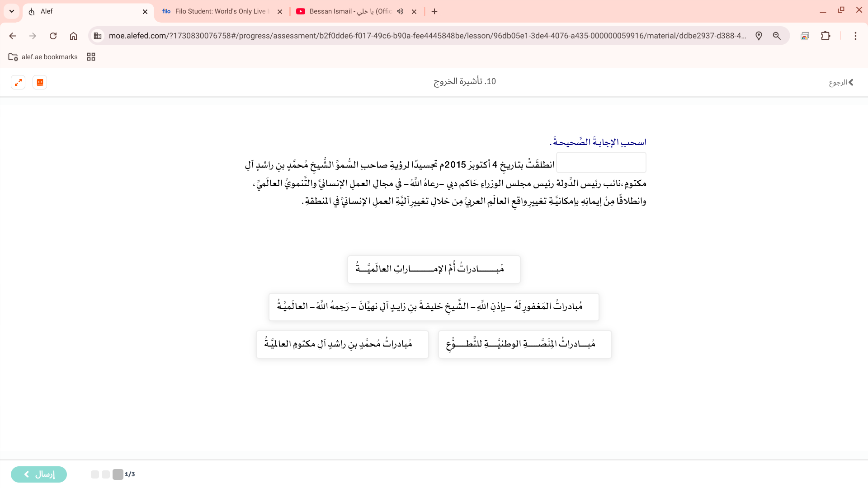
Task: Click the الرجوع back link
Action: click(841, 82)
